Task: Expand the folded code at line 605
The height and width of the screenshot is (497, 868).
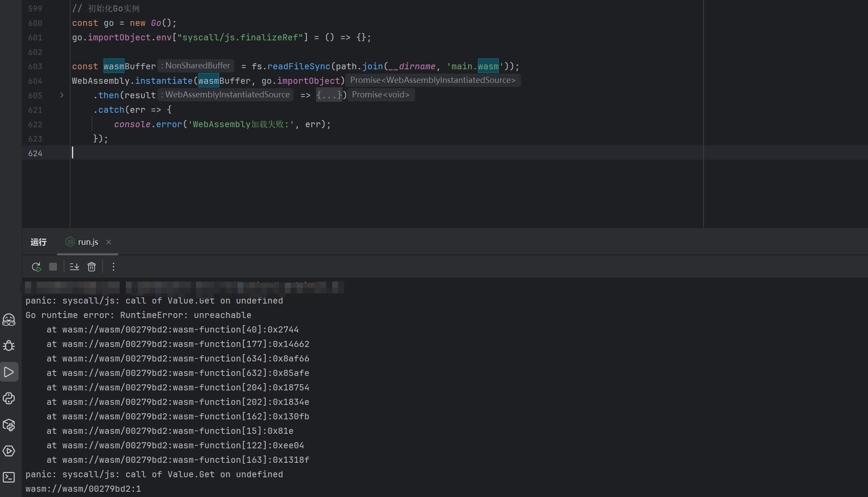Action: (62, 95)
